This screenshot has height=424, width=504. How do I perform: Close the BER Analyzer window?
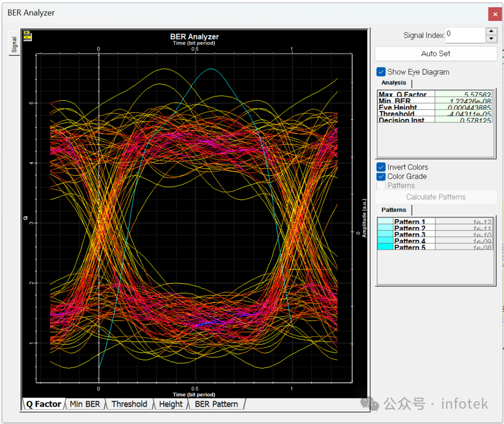coord(495,14)
